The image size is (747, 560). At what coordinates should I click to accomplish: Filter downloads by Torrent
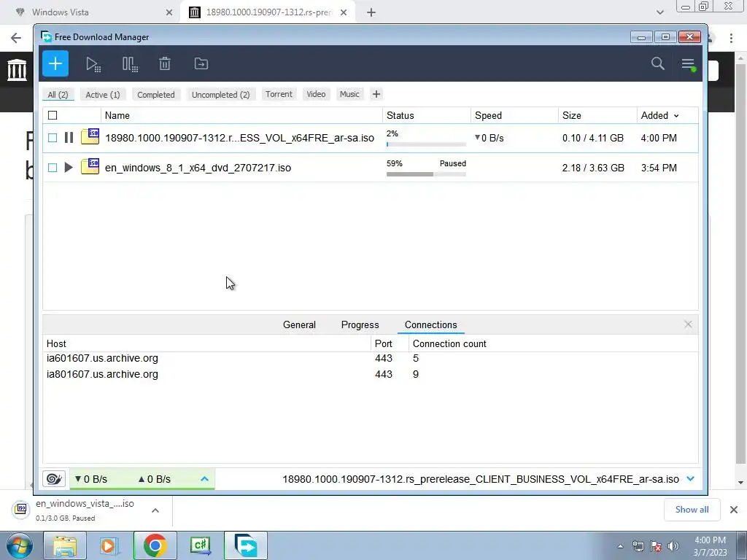279,94
